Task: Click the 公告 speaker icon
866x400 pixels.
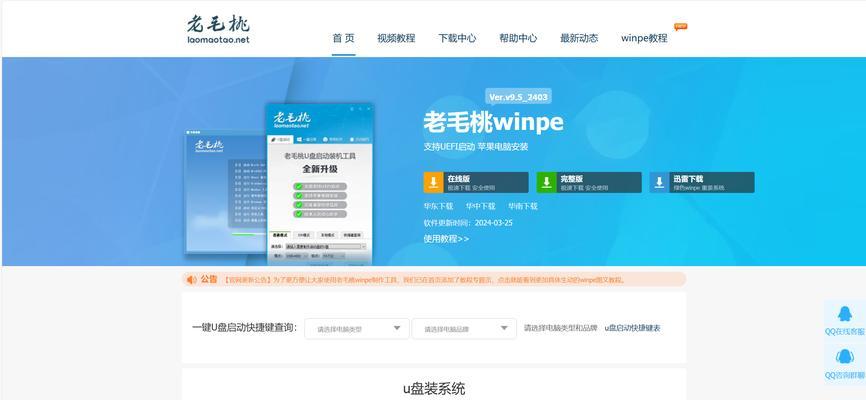Action: (192, 280)
